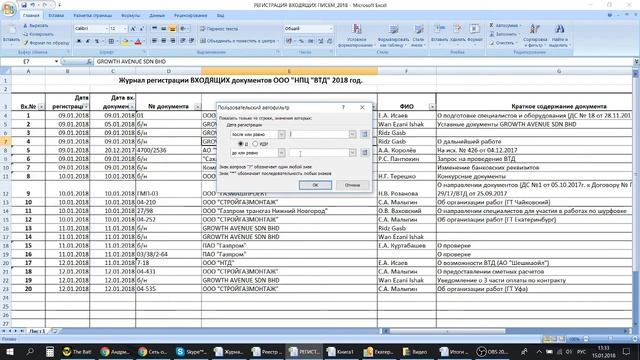
Task: Open filter dropdown on № документа column
Action: click(197, 107)
